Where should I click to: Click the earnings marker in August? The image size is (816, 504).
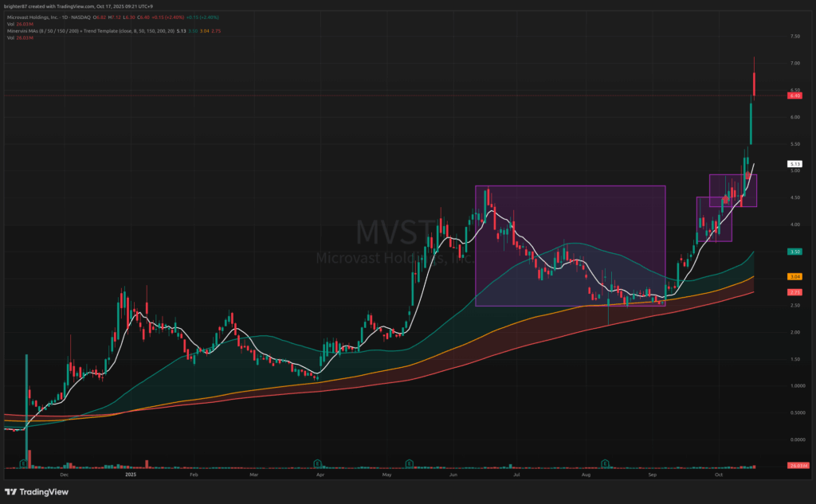pyautogui.click(x=606, y=462)
